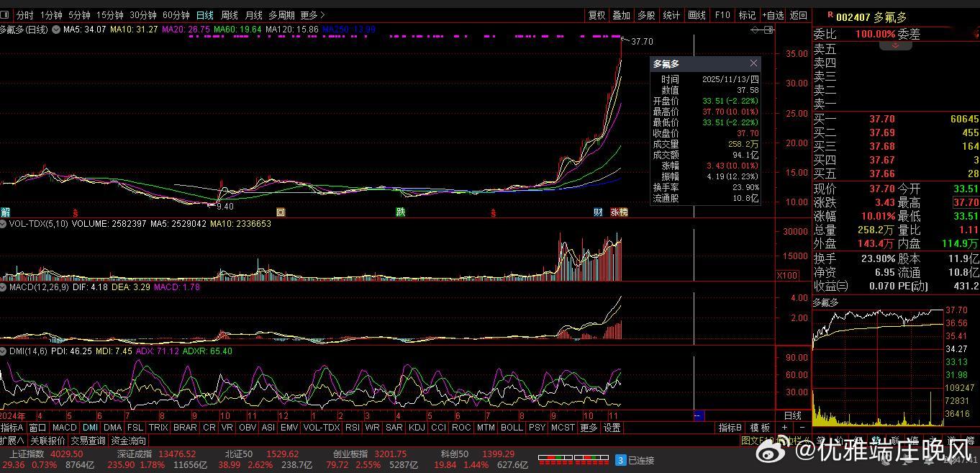Close the 多氟多 data popup

click(x=753, y=63)
